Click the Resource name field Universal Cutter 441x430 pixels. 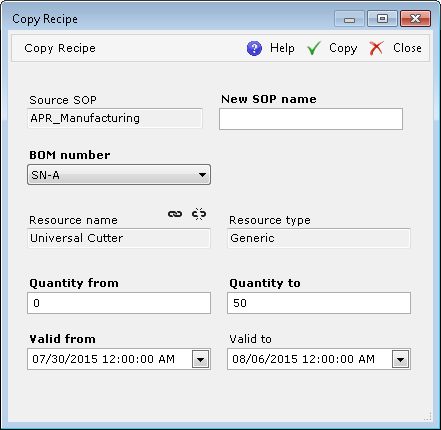pos(119,238)
